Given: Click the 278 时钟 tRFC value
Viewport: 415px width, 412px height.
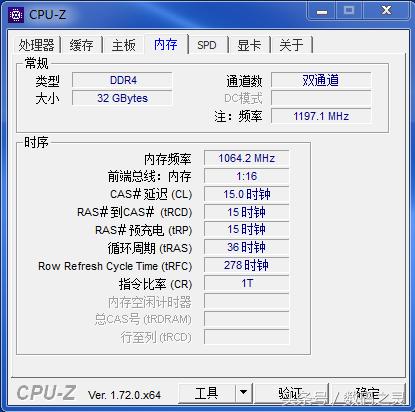Looking at the screenshot, I should tap(247, 266).
